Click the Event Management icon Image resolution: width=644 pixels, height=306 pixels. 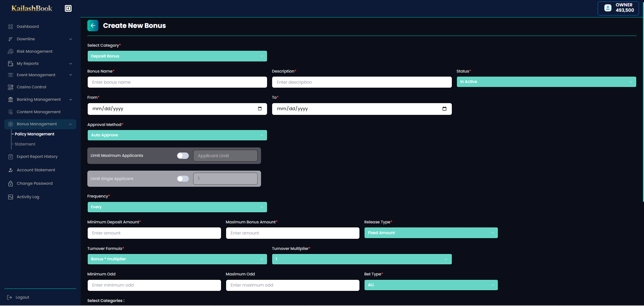tap(10, 75)
